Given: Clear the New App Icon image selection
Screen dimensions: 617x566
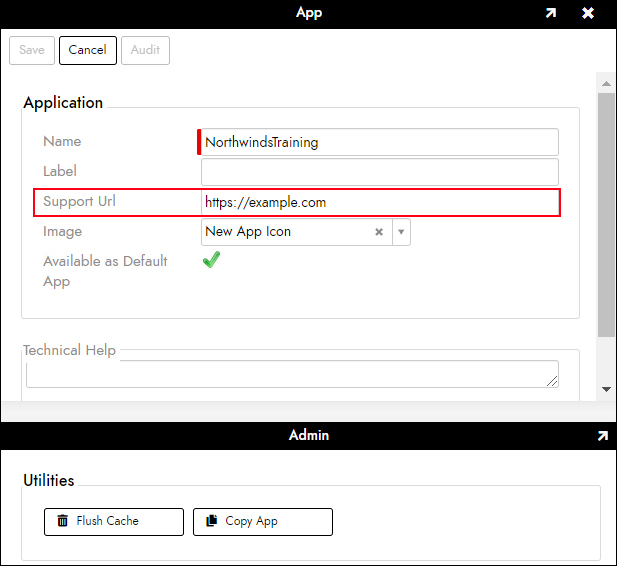Looking at the screenshot, I should (x=379, y=232).
